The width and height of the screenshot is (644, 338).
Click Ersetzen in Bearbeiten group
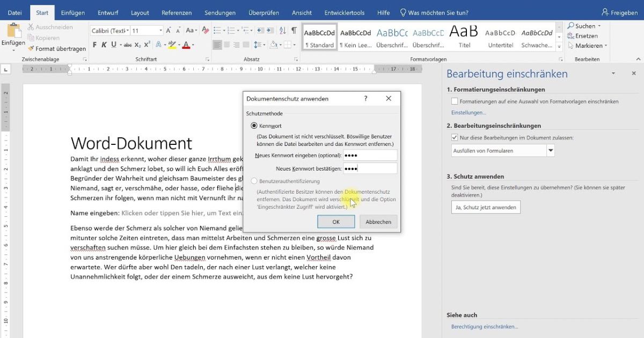[x=582, y=36]
